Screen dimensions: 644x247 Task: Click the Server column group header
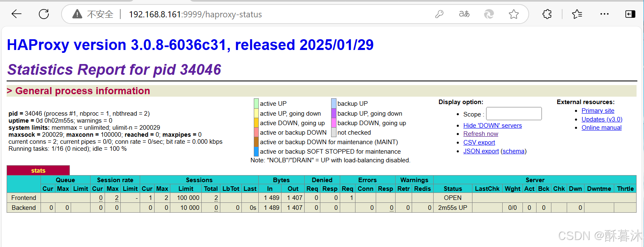click(x=535, y=180)
